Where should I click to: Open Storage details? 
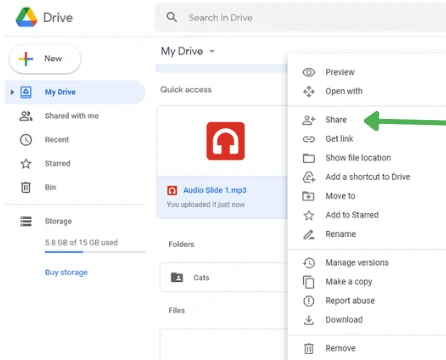click(58, 221)
